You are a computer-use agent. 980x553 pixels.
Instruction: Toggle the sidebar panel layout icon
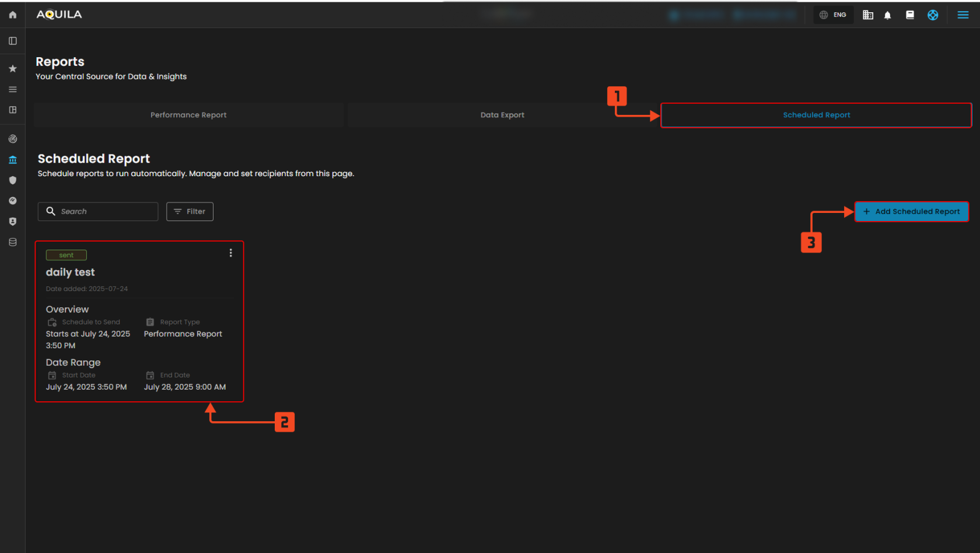[x=13, y=41]
